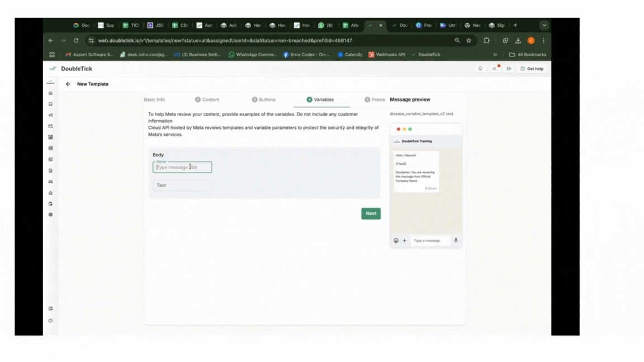Expand the Chrome tab search dropdown
Screen dimensions: 644x362
[x=544, y=25]
